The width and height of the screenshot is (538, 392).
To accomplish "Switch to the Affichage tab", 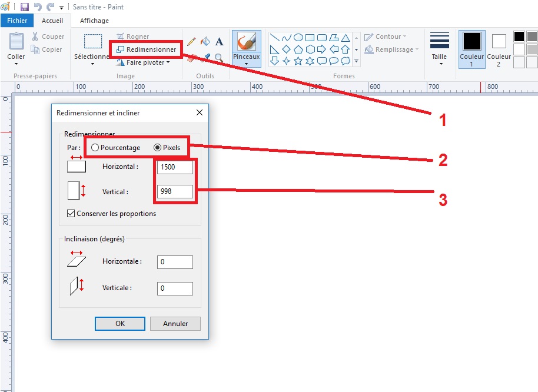I will coord(94,21).
